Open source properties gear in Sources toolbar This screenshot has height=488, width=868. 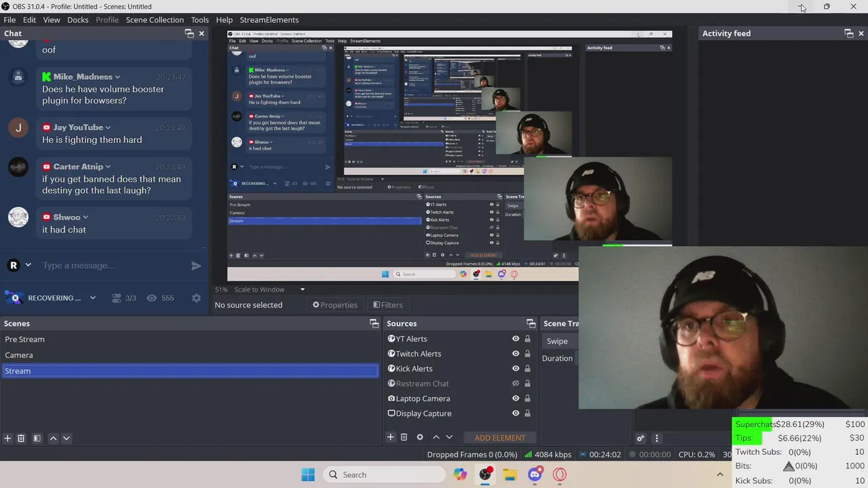420,437
